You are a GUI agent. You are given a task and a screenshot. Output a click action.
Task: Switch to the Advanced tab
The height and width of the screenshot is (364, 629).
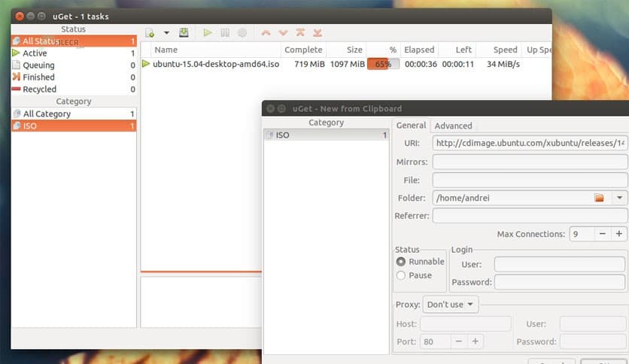(453, 126)
